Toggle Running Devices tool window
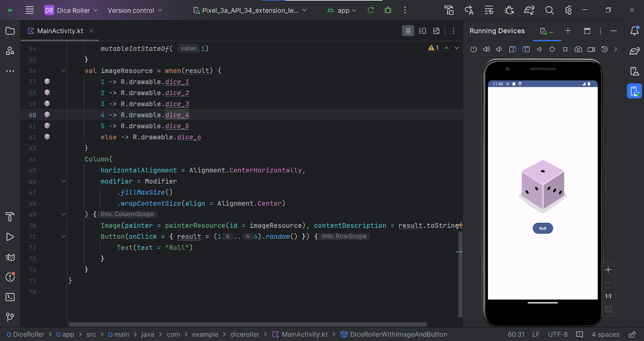Viewport: 644px width, 341px height. [634, 91]
